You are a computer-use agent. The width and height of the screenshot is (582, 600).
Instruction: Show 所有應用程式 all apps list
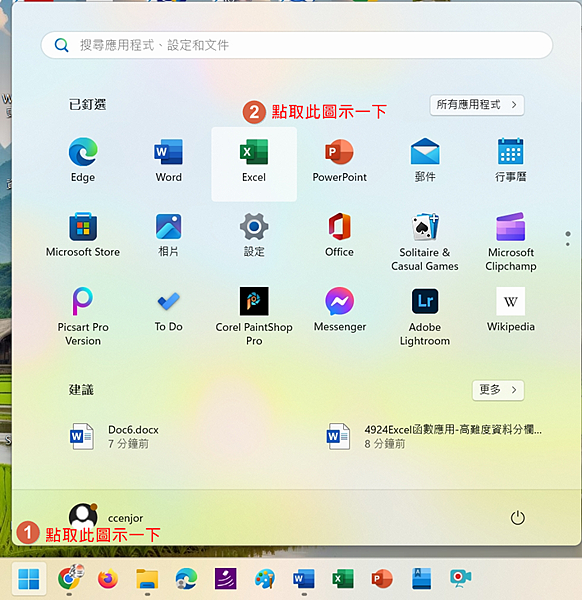pyautogui.click(x=477, y=105)
